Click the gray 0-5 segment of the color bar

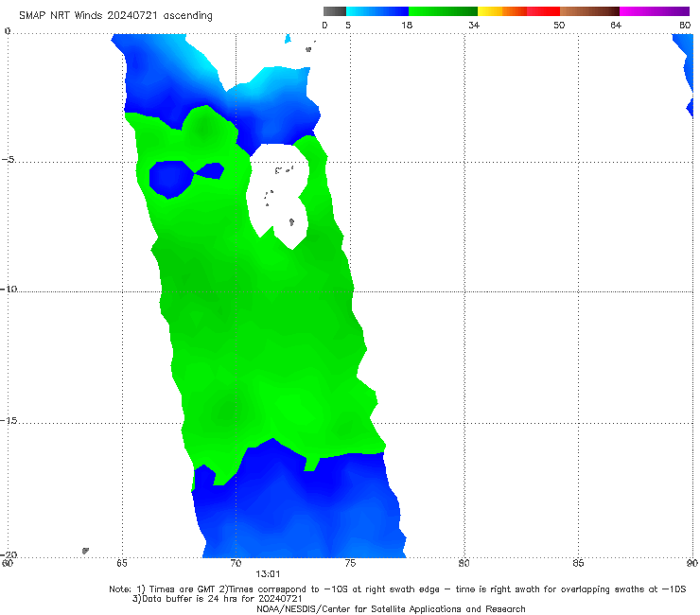(335, 11)
